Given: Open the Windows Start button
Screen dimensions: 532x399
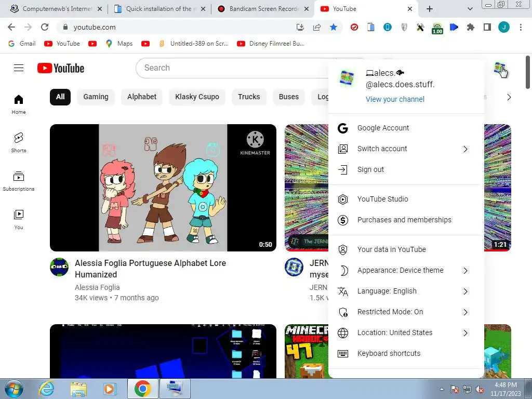Looking at the screenshot, I should click(14, 389).
